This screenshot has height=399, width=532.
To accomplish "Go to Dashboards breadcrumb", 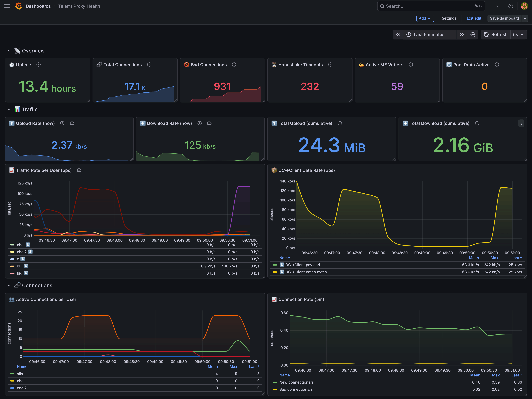I will 38,6.
